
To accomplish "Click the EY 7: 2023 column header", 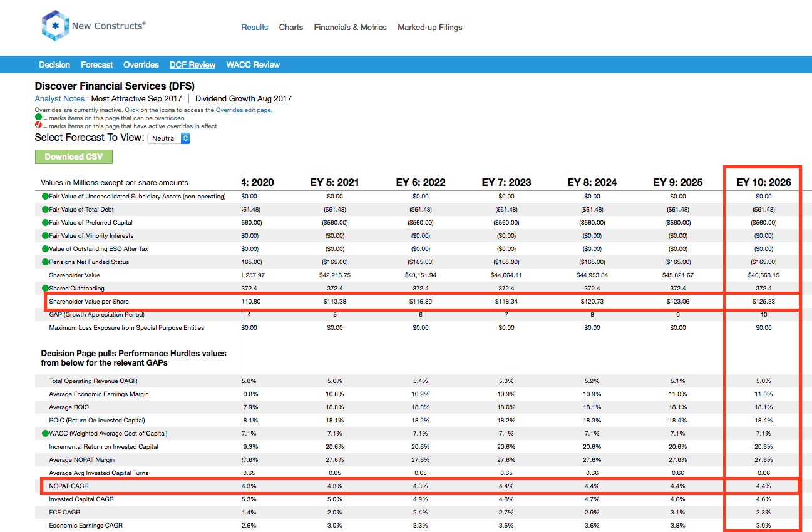I will pyautogui.click(x=506, y=183).
